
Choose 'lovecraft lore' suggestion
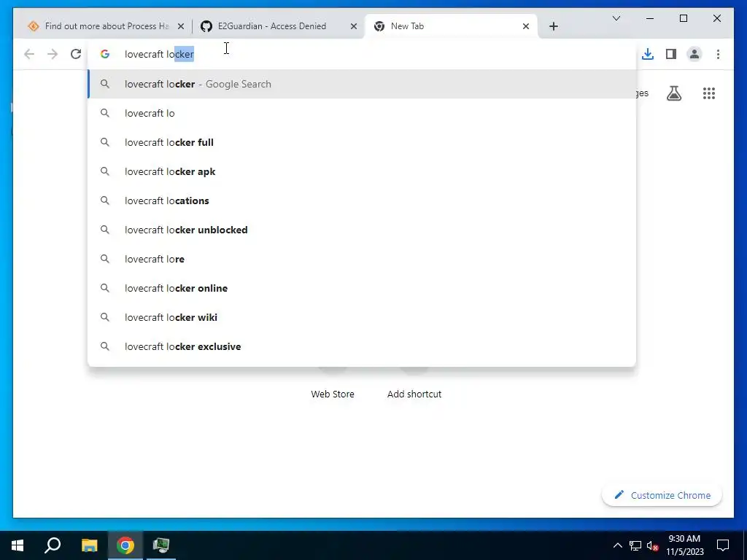tap(362, 259)
